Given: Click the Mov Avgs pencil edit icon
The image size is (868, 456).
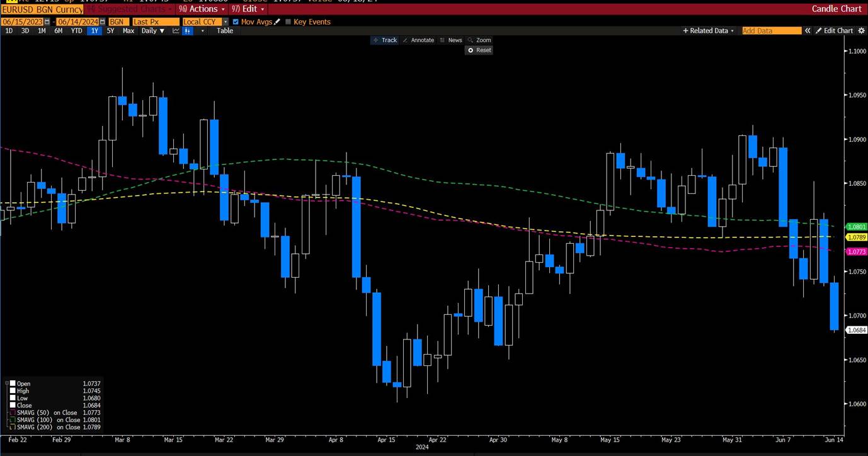Looking at the screenshot, I should pyautogui.click(x=277, y=21).
